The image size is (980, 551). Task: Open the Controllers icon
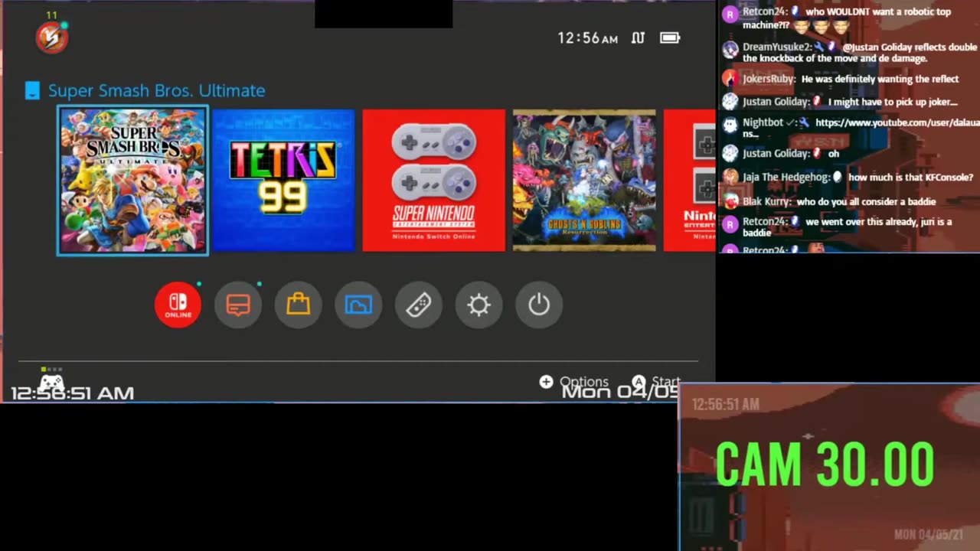coord(419,305)
